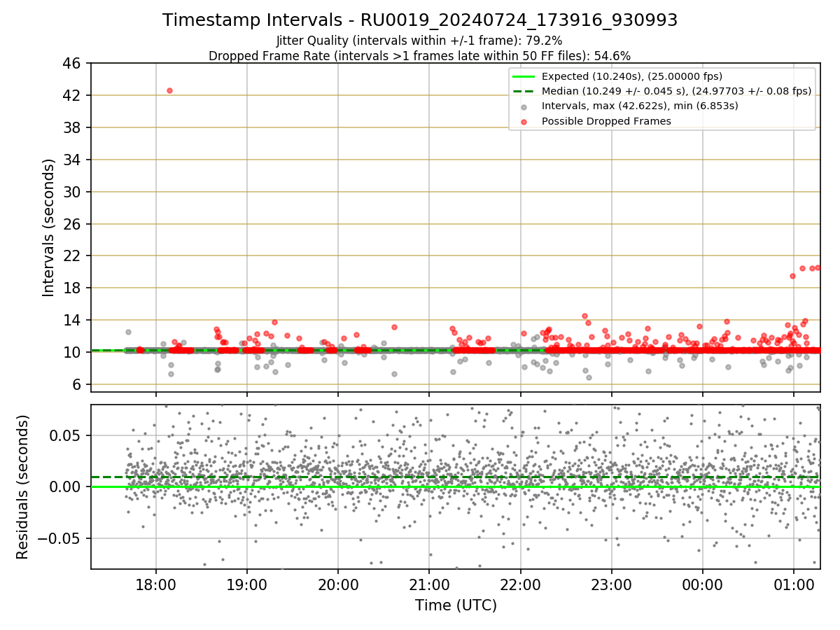Click the 'Intervals (seconds)' y-axis label
The height and width of the screenshot is (630, 840).
[x=49, y=227]
